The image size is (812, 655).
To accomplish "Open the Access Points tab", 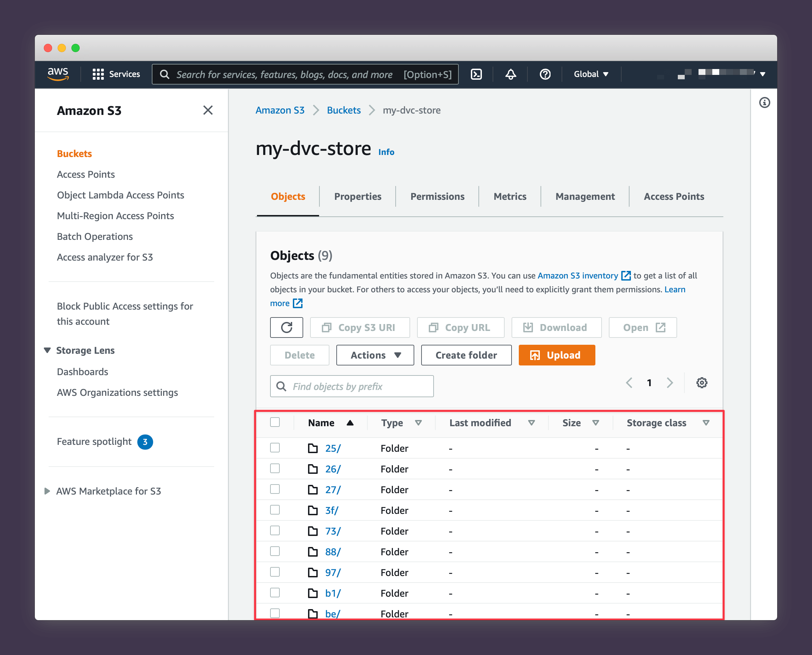I will coord(674,197).
